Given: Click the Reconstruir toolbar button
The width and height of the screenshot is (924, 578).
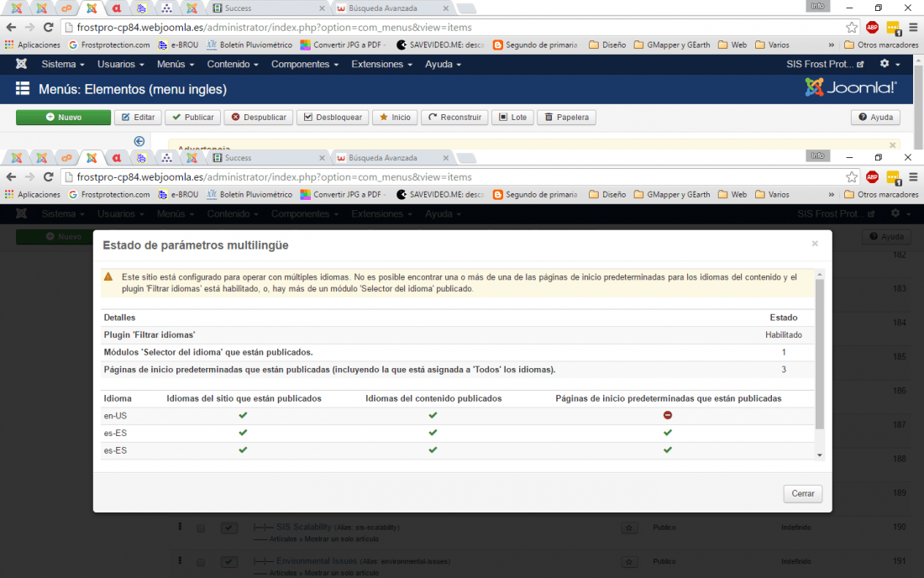Looking at the screenshot, I should coord(454,118).
